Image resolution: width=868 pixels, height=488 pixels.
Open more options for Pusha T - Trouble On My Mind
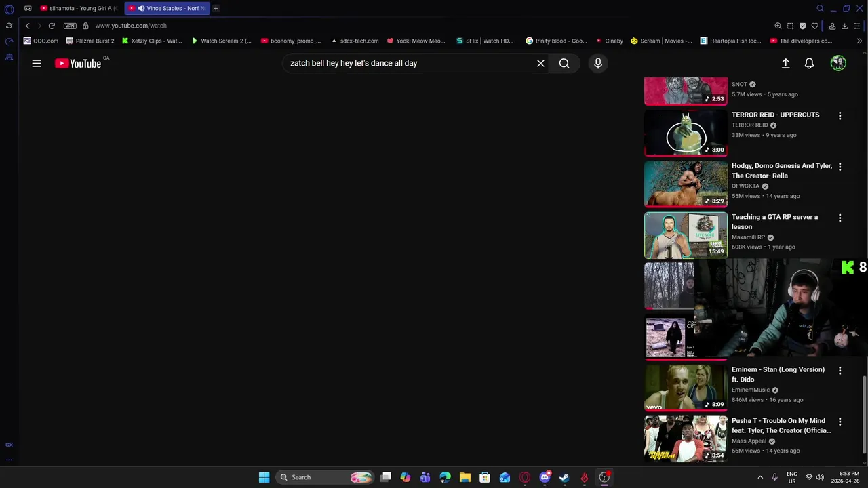pyautogui.click(x=840, y=422)
